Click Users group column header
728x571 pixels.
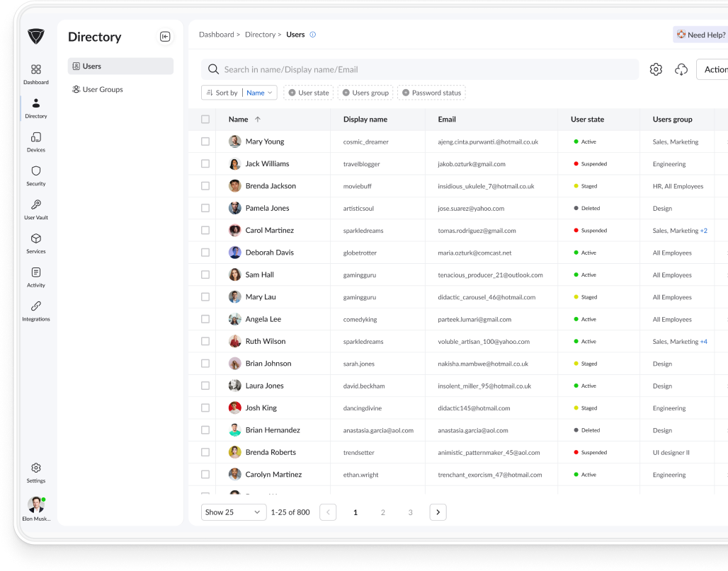coord(672,119)
